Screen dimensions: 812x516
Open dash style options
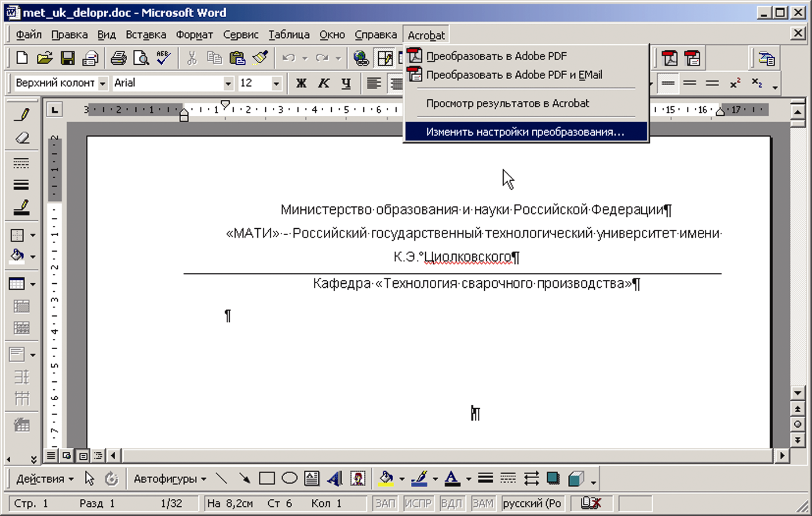[x=508, y=478]
